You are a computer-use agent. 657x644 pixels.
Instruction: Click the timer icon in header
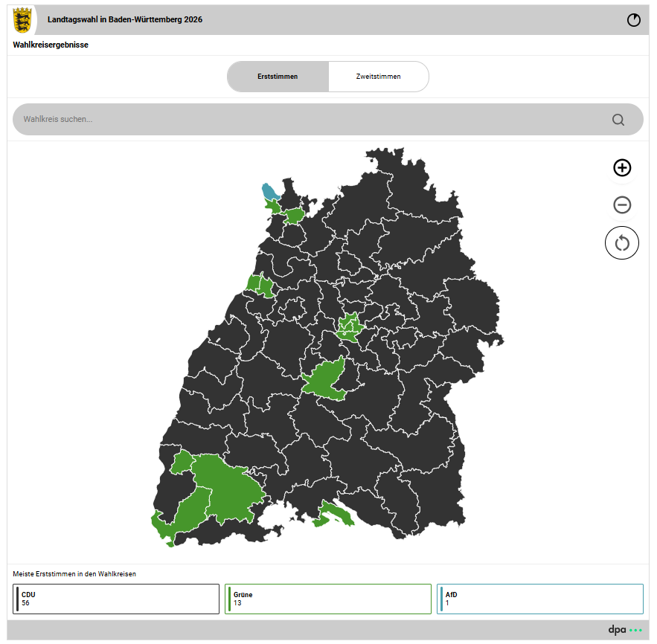(633, 19)
